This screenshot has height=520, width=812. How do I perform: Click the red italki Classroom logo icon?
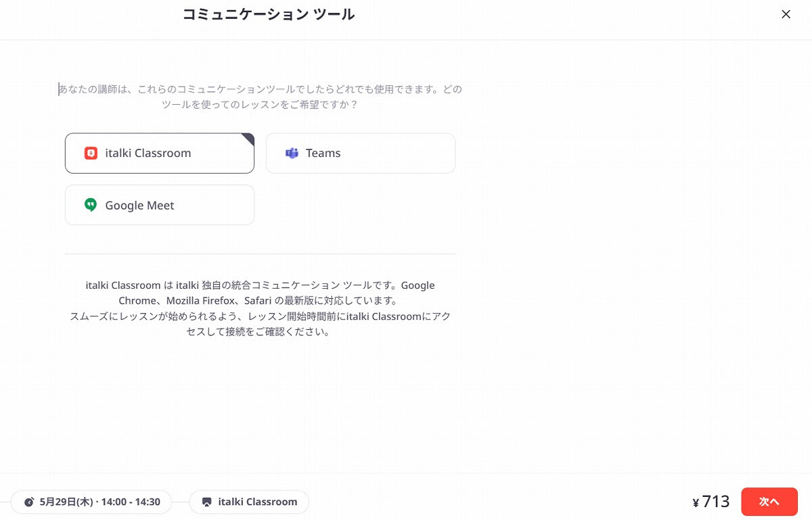91,153
